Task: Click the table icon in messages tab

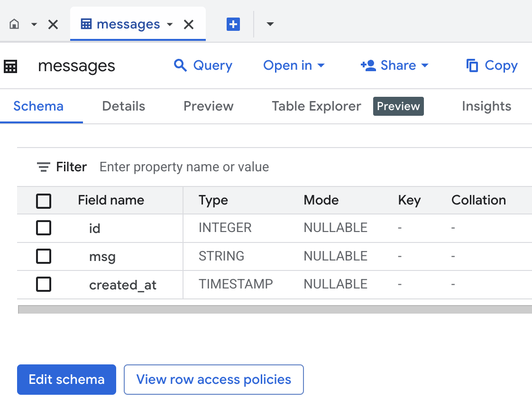Action: pyautogui.click(x=86, y=24)
